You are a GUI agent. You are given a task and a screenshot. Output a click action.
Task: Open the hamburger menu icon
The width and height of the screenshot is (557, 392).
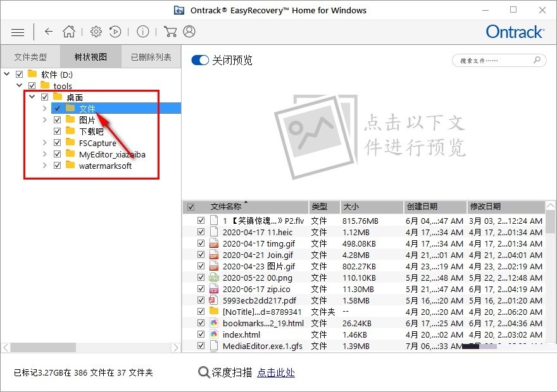[18, 32]
